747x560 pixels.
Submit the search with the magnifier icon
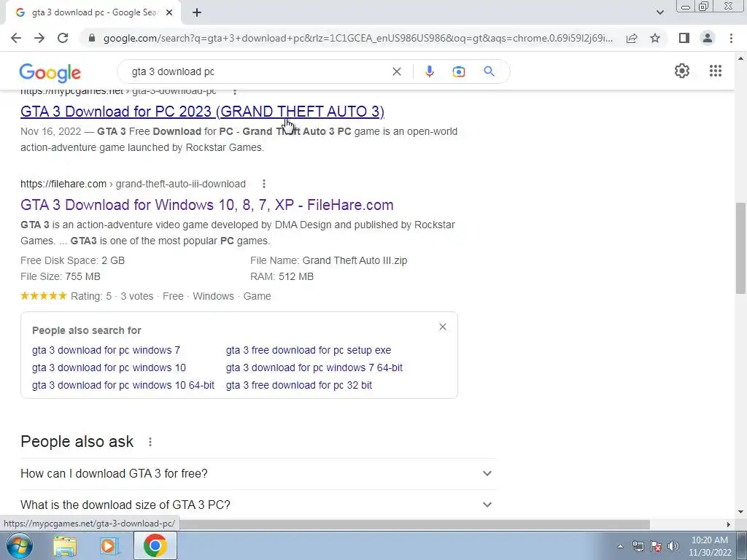tap(489, 71)
